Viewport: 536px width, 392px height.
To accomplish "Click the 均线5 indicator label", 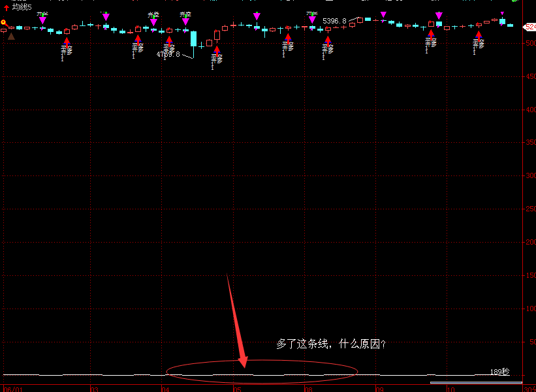I will pos(22,7).
